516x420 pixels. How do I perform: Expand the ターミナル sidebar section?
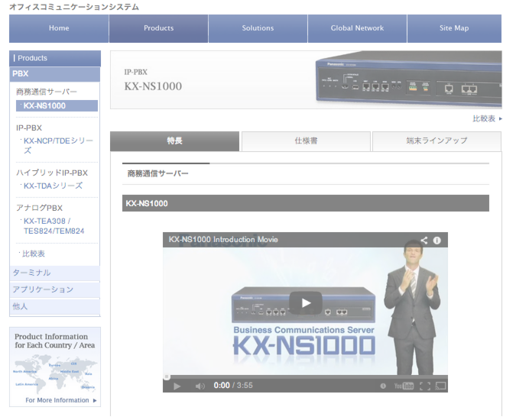click(54, 273)
